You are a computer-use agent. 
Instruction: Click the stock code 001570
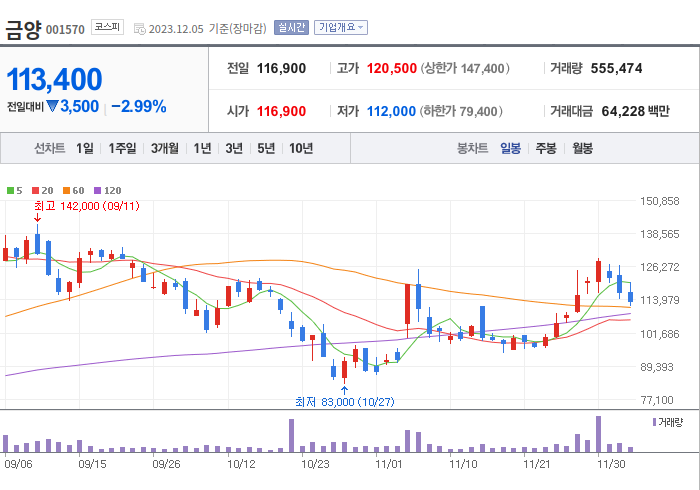[x=65, y=30]
